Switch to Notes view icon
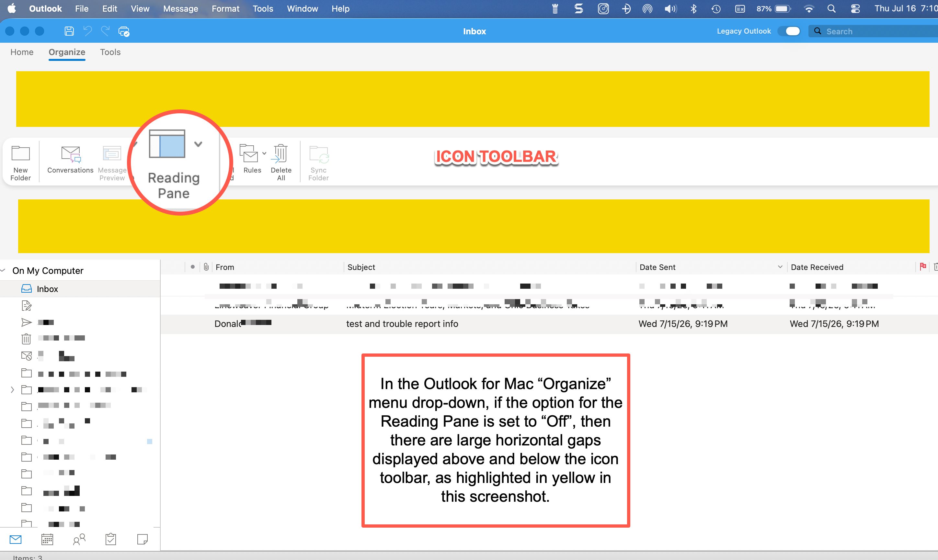The image size is (938, 560). click(142, 539)
